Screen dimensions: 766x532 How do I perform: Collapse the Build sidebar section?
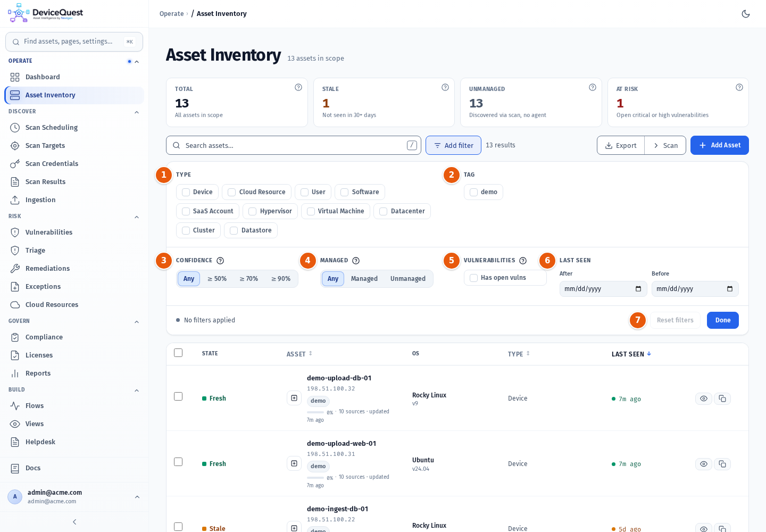pyautogui.click(x=137, y=390)
